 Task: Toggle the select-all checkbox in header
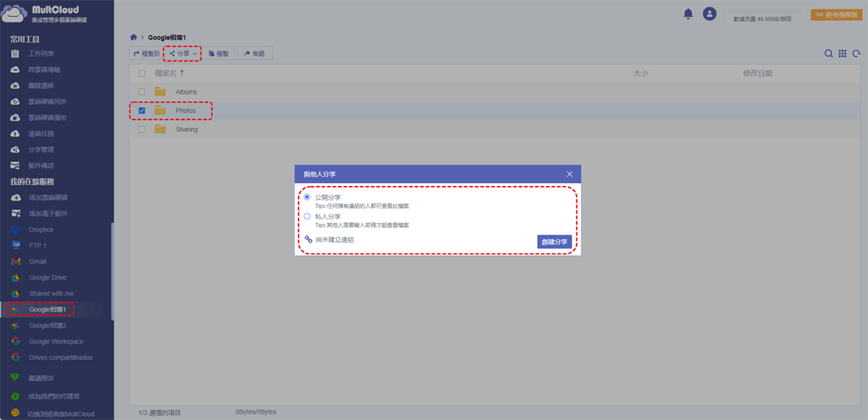142,73
